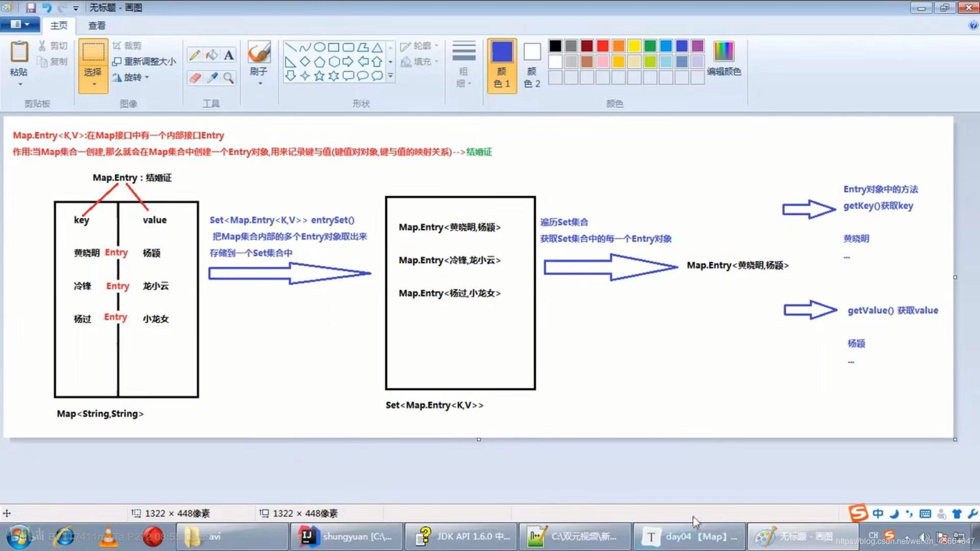This screenshot has height=551, width=980.
Task: Click Resize (重新调整大小) button
Action: [144, 61]
